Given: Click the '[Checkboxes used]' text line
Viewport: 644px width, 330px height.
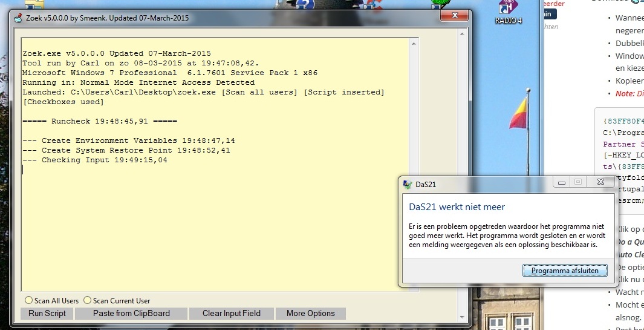Looking at the screenshot, I should pos(63,102).
